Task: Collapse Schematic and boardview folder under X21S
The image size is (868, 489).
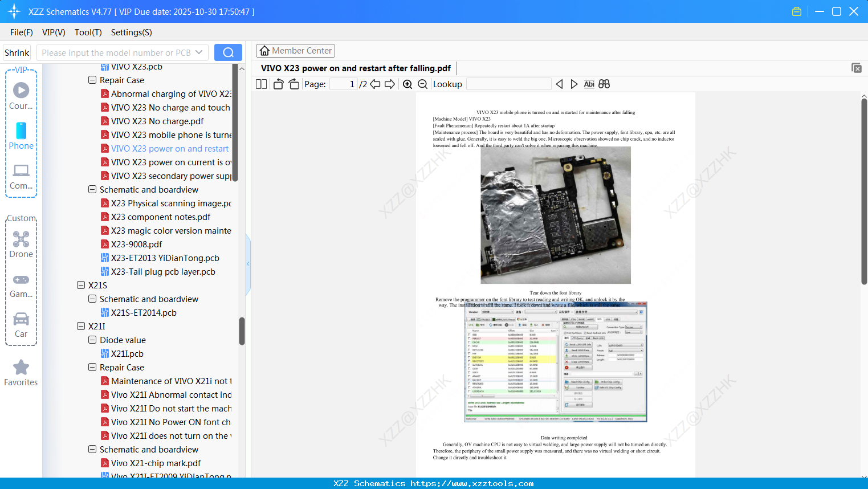Action: [x=92, y=299]
